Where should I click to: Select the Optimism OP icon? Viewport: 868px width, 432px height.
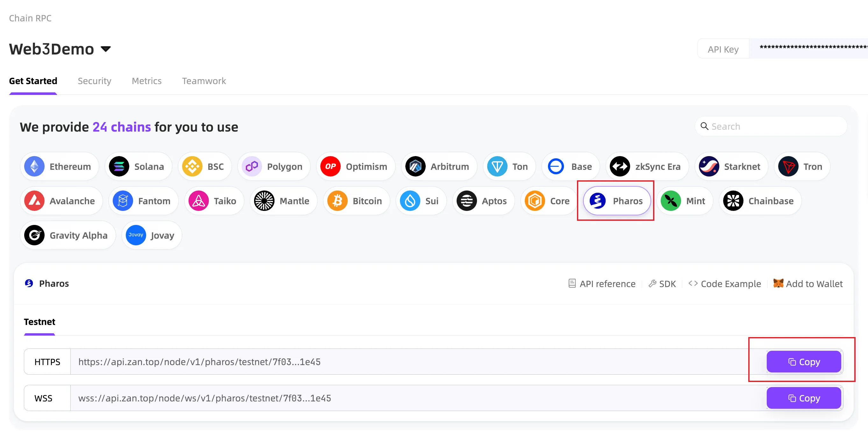tap(331, 166)
